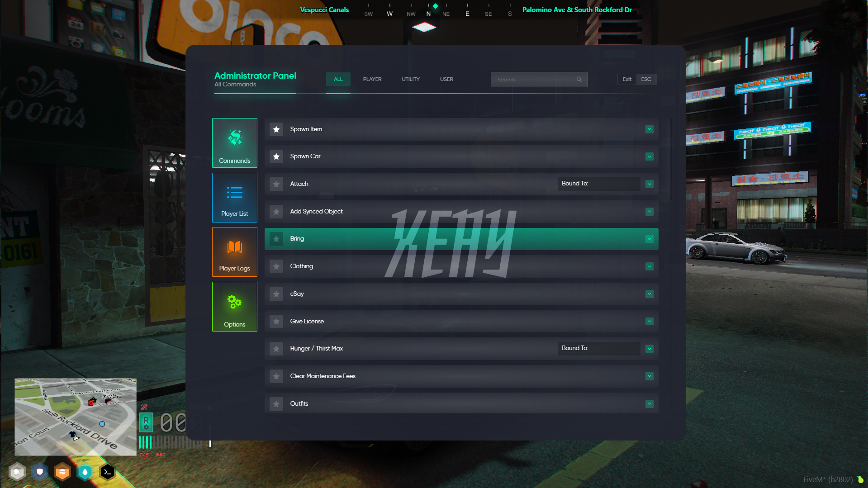Click the Palomino Ave & South Rockford Dr text
The height and width of the screenshot is (488, 868).
tap(577, 10)
